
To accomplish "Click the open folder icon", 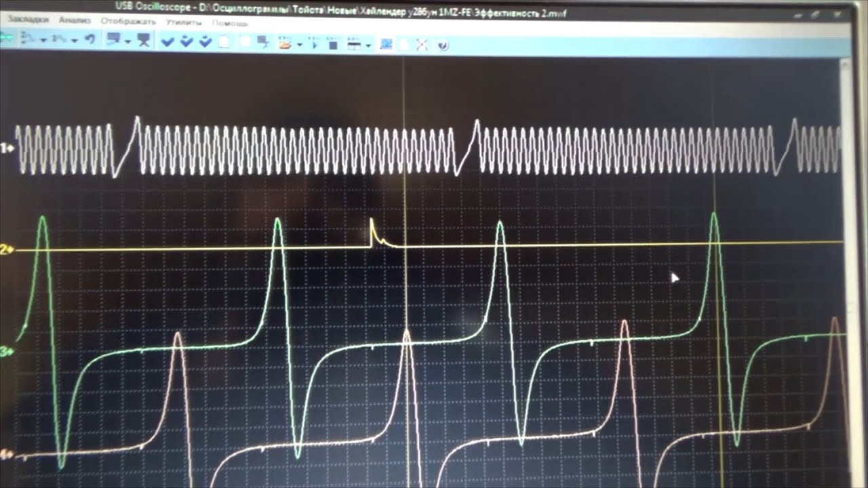I will [x=285, y=43].
